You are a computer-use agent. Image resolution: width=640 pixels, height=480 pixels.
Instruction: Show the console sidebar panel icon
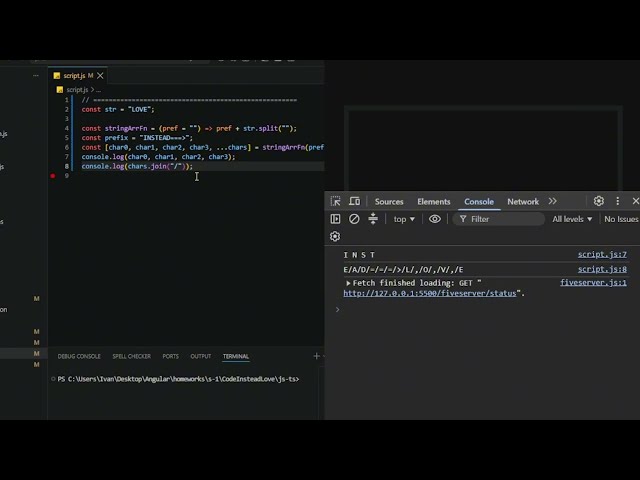[x=335, y=219]
